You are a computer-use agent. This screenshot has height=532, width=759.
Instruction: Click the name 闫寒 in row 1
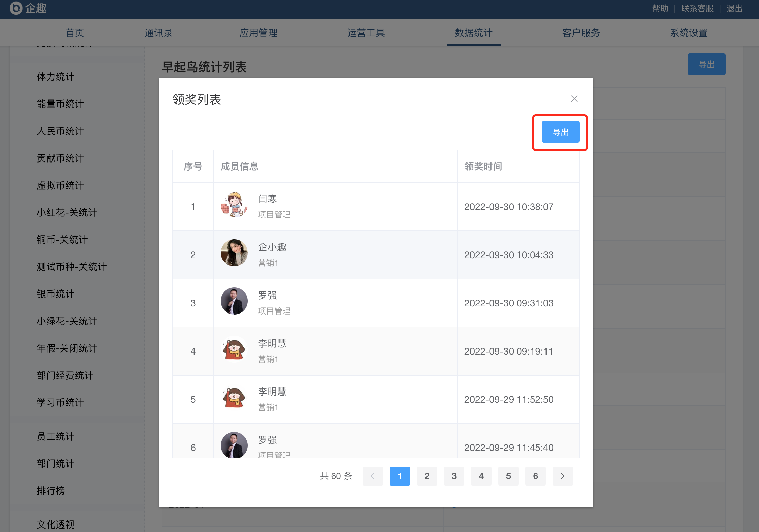267,199
